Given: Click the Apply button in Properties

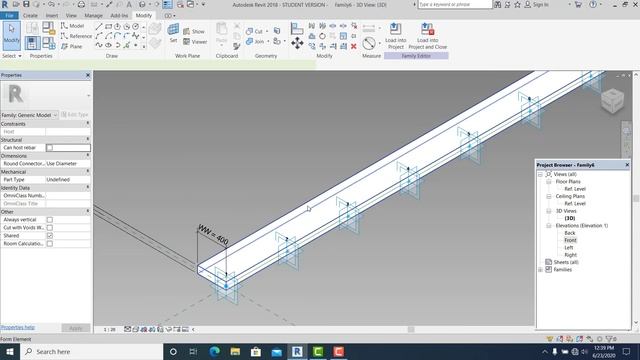Looking at the screenshot, I should [x=76, y=328].
